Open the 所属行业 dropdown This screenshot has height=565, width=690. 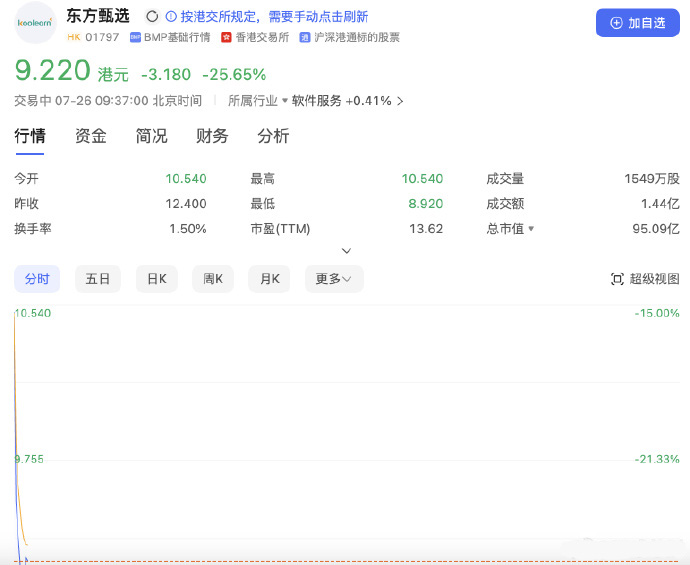point(257,101)
